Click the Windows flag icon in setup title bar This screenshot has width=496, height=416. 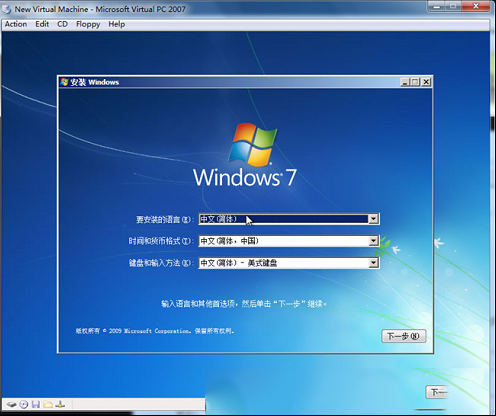point(64,82)
